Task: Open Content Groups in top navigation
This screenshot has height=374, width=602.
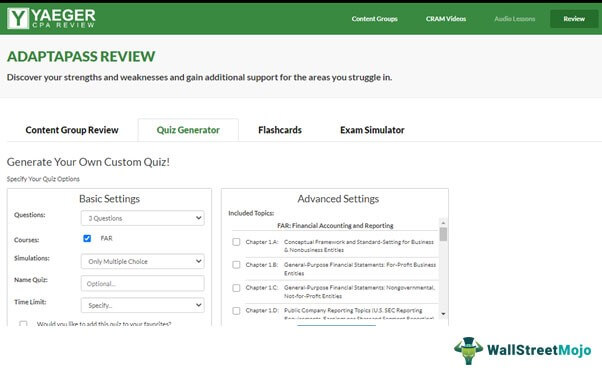Action: coord(374,19)
